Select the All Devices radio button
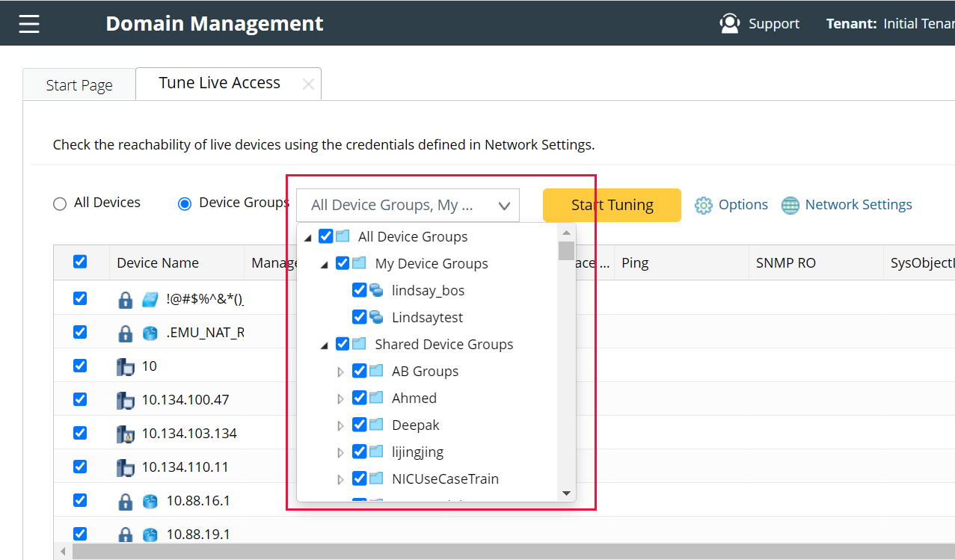Image resolution: width=955 pixels, height=560 pixels. click(x=59, y=203)
